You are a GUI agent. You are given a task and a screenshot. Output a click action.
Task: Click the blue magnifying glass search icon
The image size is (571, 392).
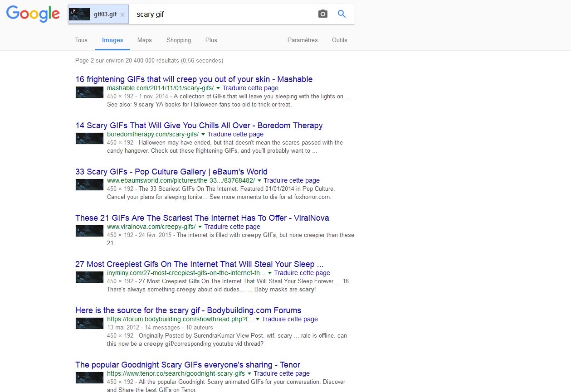342,14
